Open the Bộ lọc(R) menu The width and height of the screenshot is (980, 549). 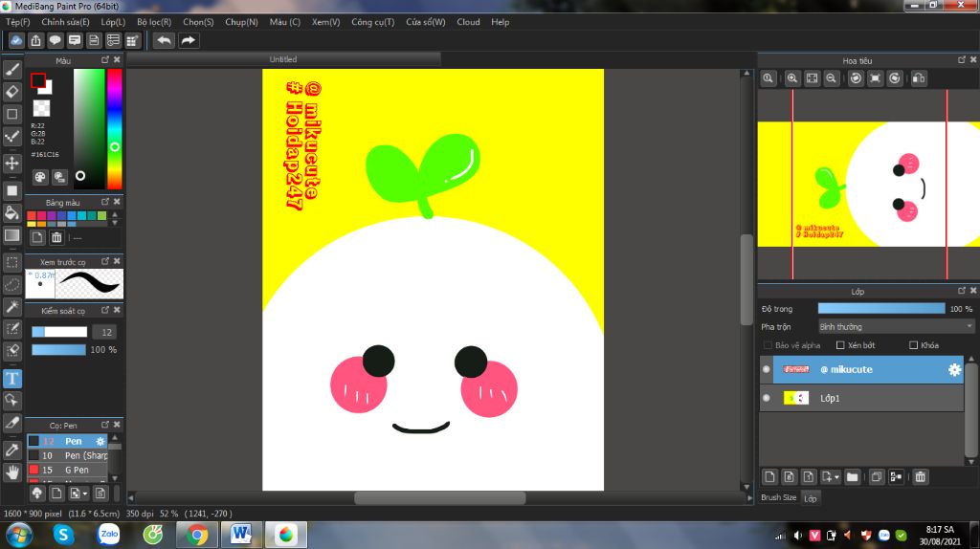(x=154, y=22)
